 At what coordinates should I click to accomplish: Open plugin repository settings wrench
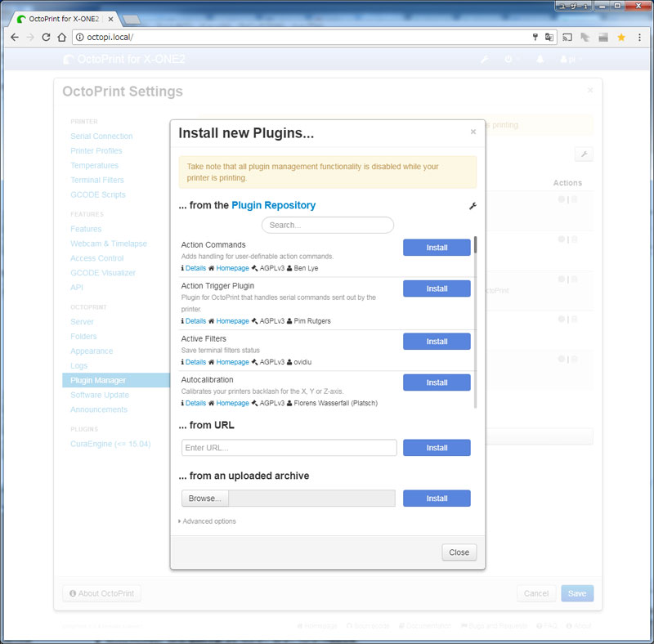[x=473, y=206]
